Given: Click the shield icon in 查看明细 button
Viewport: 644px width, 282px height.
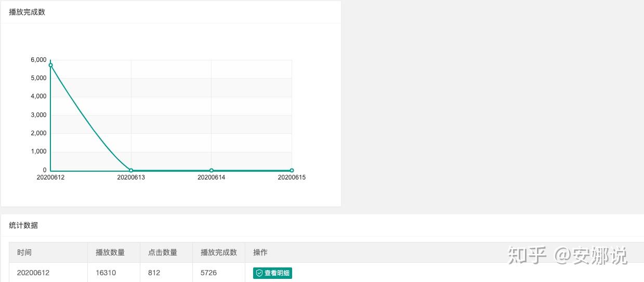Looking at the screenshot, I should click(x=259, y=273).
